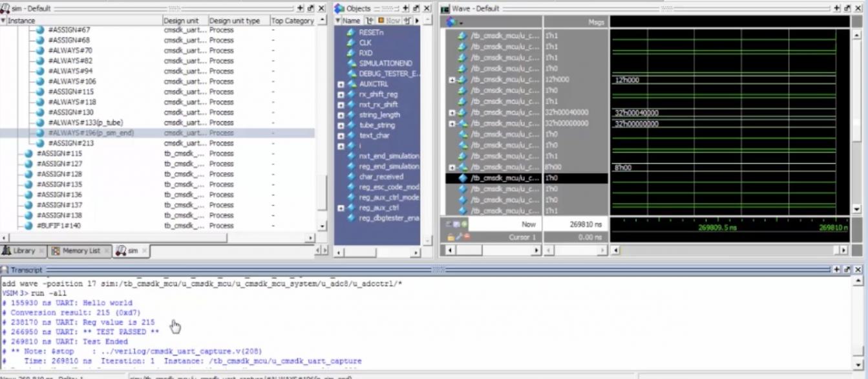Undock the Objects panel
Image resolution: width=868 pixels, height=379 pixels.
click(x=416, y=8)
